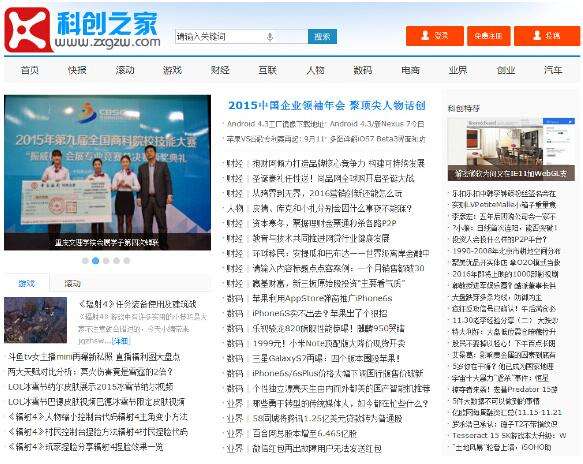Open the 数码 navigation menu item

tap(363, 70)
